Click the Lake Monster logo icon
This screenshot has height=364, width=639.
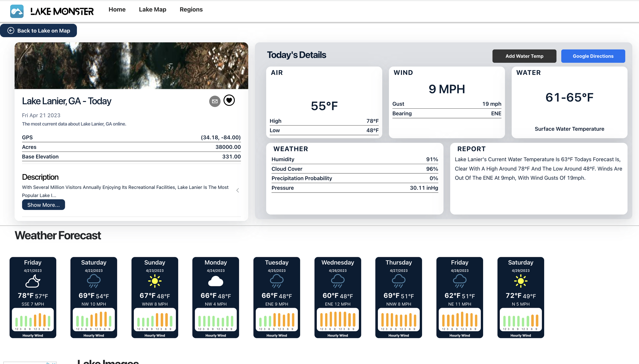(x=17, y=11)
